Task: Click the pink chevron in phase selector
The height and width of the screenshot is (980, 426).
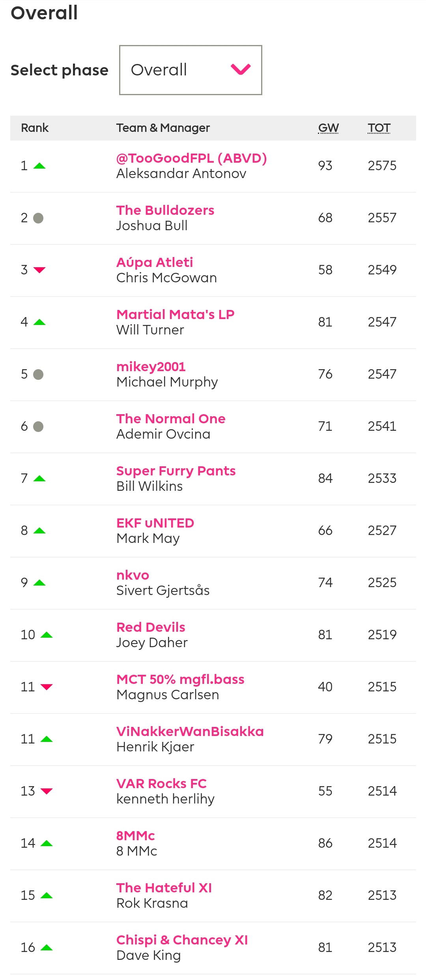Action: point(241,69)
